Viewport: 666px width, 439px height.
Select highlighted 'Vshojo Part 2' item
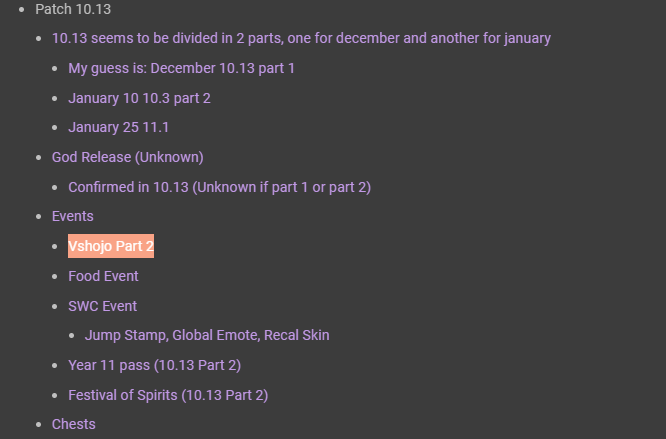click(x=111, y=246)
